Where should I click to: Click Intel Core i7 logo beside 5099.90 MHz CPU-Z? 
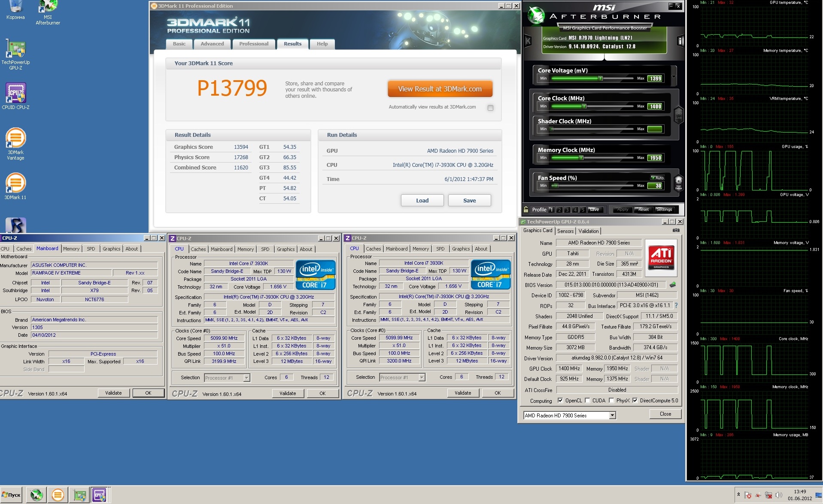click(315, 275)
